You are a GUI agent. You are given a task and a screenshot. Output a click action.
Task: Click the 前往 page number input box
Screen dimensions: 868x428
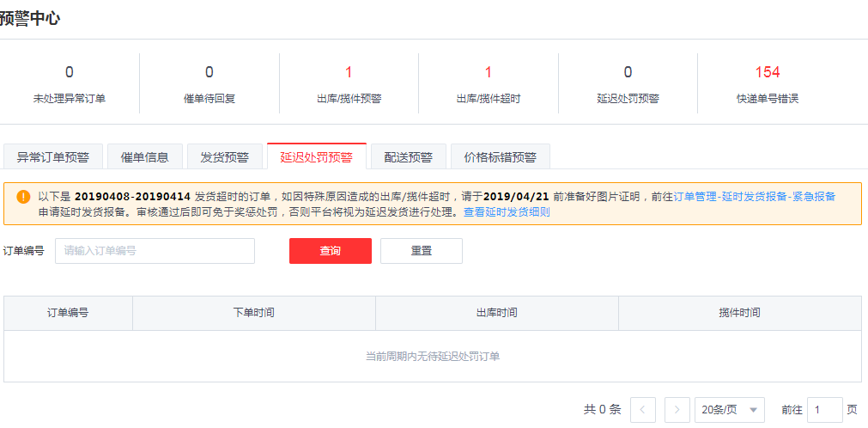click(824, 410)
